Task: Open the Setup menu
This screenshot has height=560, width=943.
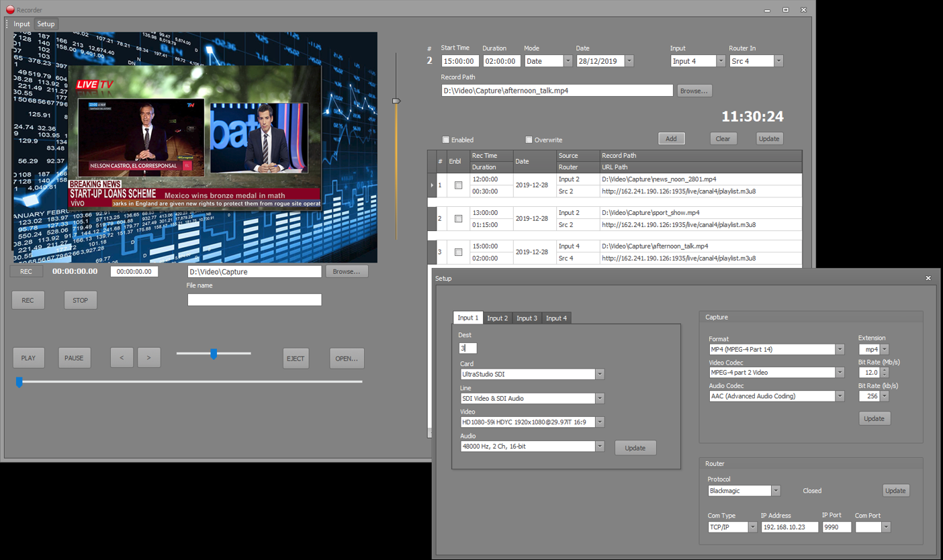Action: [x=46, y=24]
